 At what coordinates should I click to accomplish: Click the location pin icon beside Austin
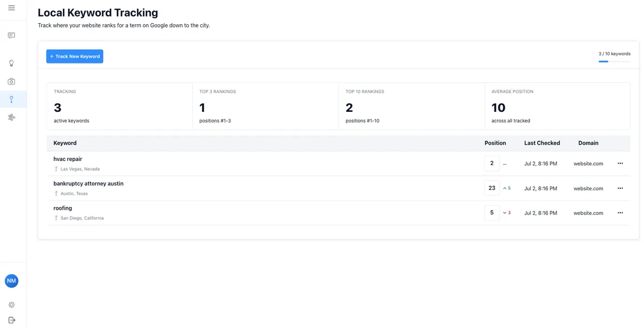[x=56, y=193]
